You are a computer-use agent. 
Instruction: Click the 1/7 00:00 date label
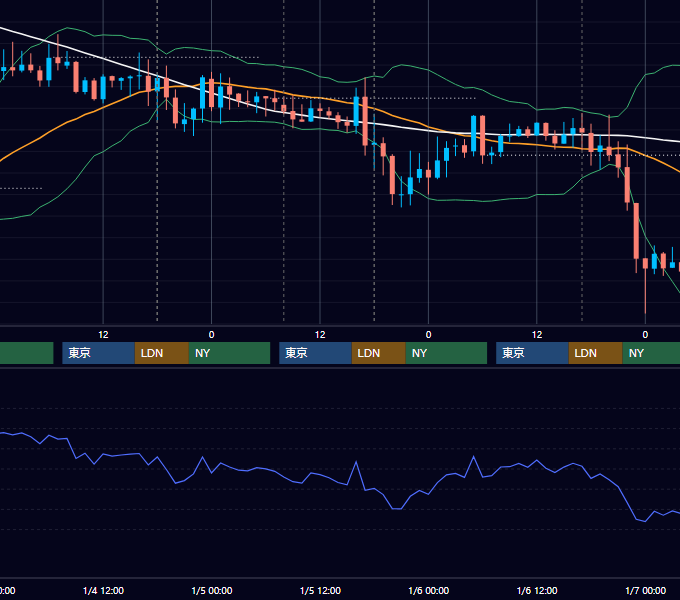coord(645,590)
